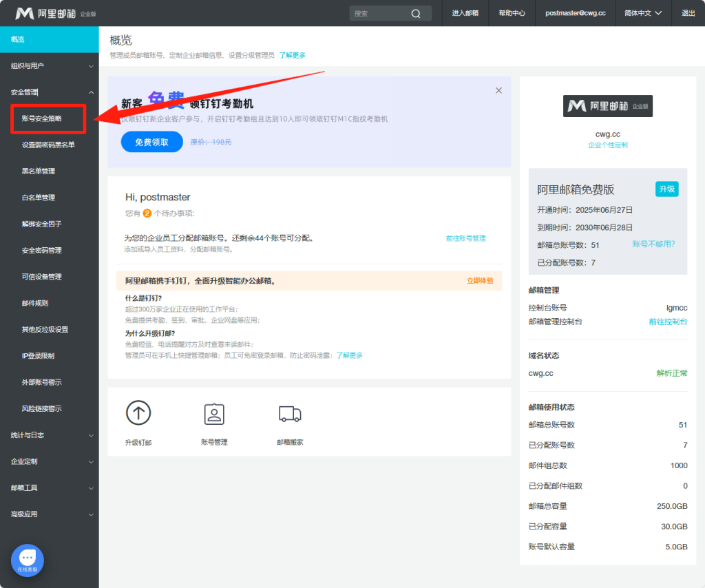Expand the 统计与日志 sidebar section

tap(50, 435)
